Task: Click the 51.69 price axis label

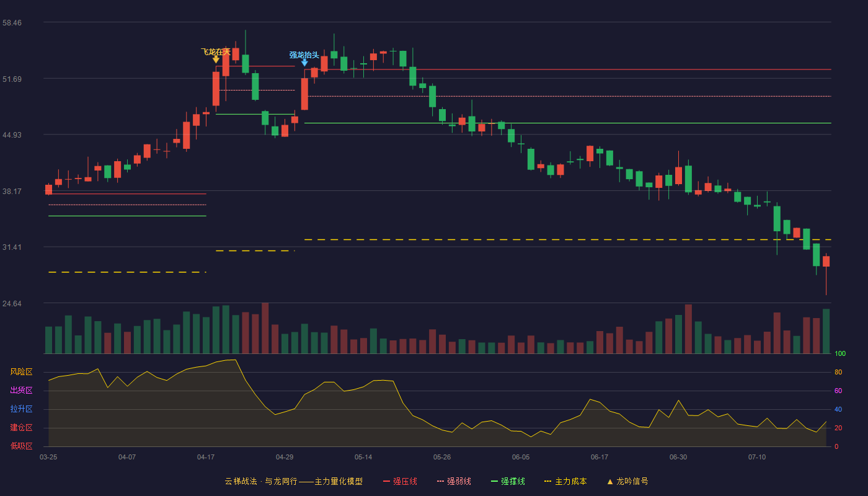Action: click(12, 79)
